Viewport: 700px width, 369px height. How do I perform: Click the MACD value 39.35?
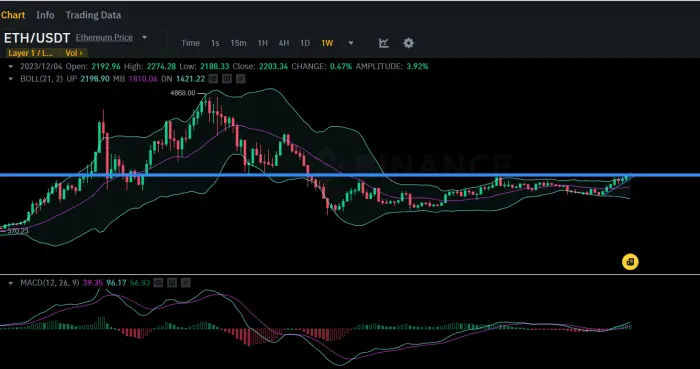point(92,282)
